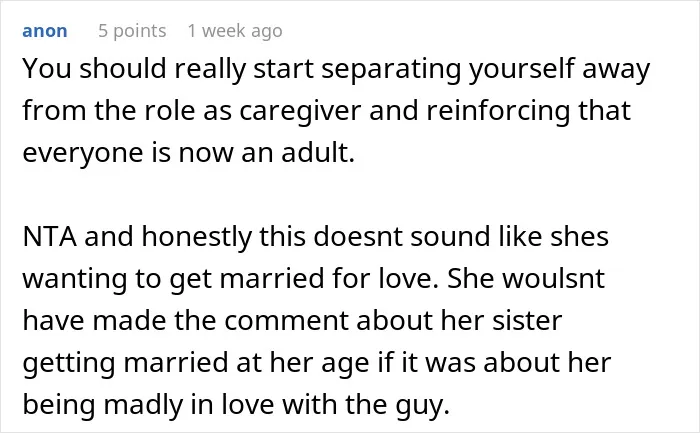This screenshot has height=433, width=700.
Task: Click the word NTA in the comment
Action: tap(49, 236)
